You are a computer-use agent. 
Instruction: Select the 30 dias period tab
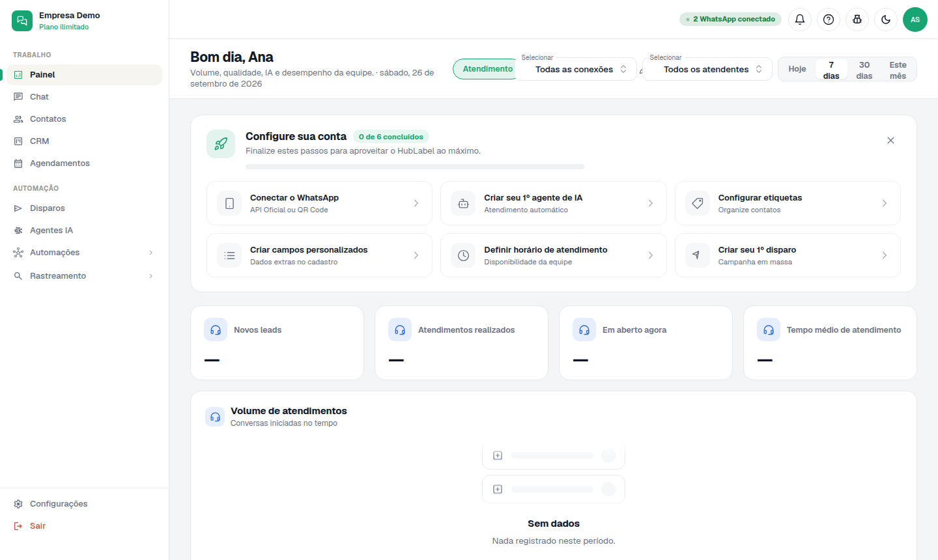click(x=864, y=70)
